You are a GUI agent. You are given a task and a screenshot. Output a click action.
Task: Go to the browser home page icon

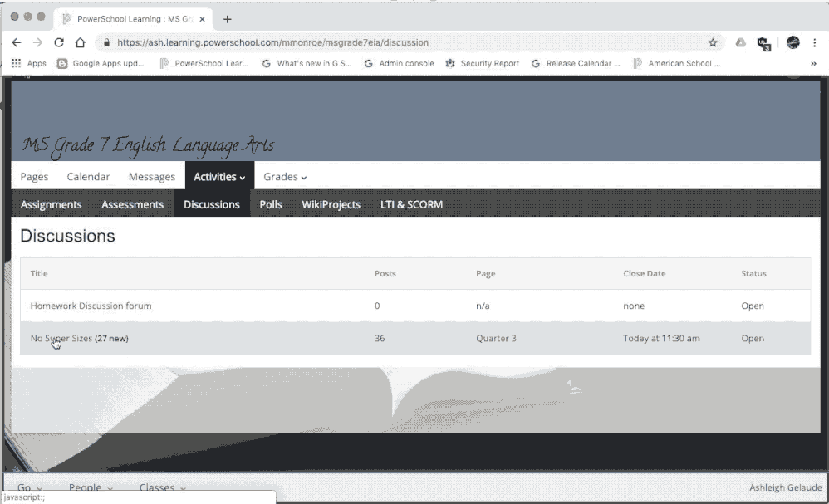point(80,42)
